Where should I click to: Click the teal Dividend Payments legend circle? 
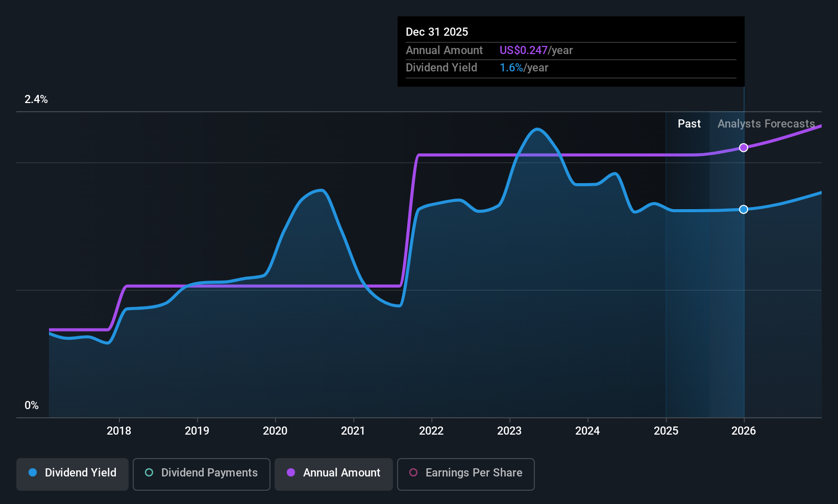pyautogui.click(x=149, y=473)
